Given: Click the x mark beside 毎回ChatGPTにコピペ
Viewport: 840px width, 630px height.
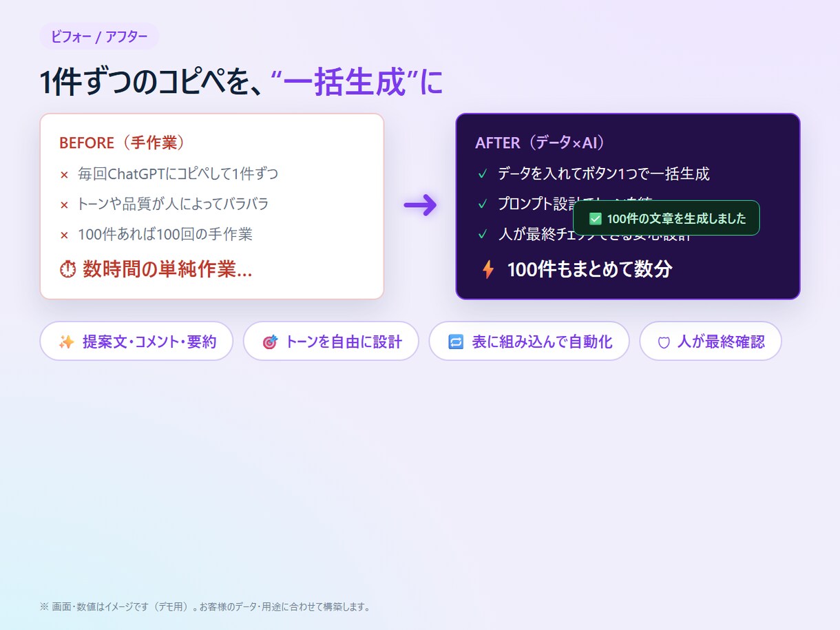Looking at the screenshot, I should pyautogui.click(x=64, y=175).
